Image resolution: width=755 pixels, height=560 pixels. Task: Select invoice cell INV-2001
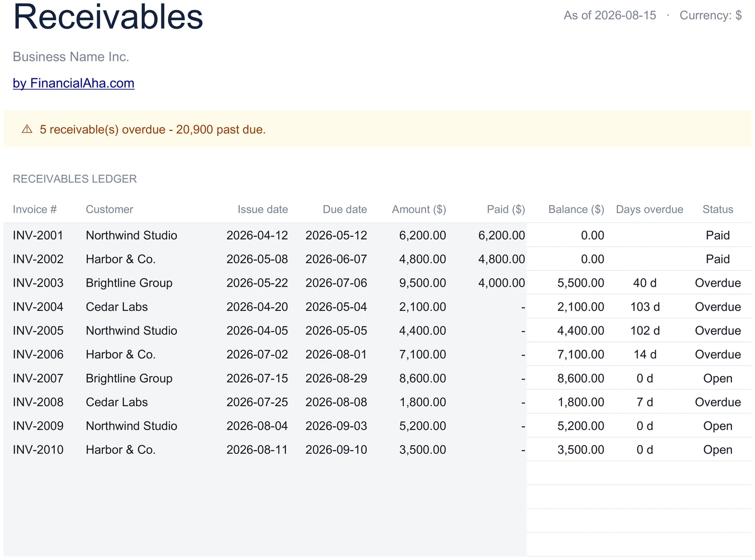(38, 235)
